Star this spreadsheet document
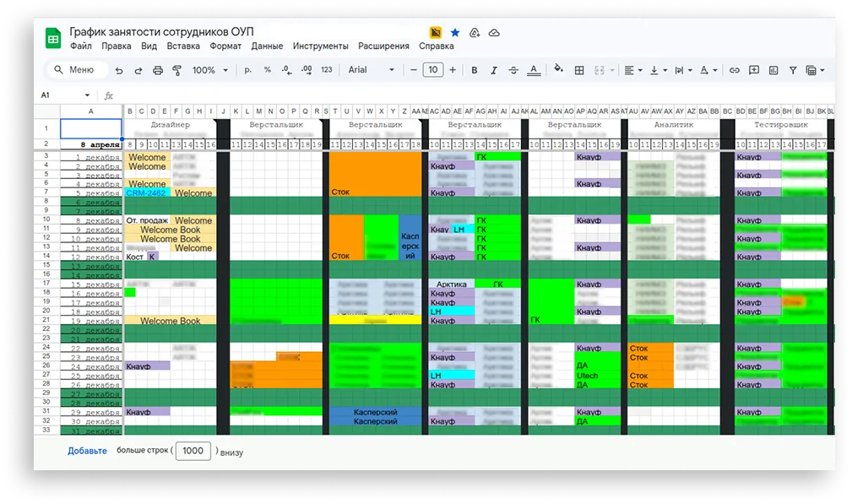Screen dimensions: 852x504 tap(455, 32)
